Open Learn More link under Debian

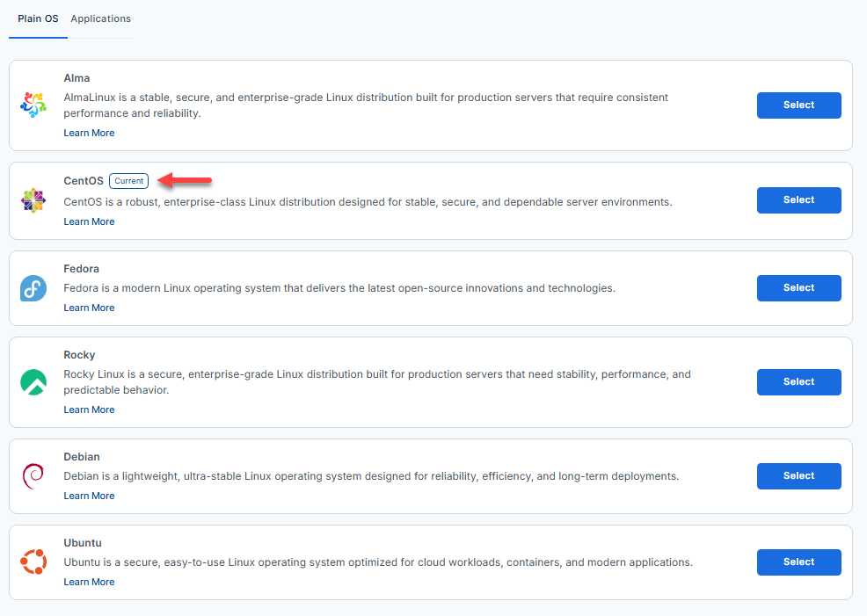89,496
